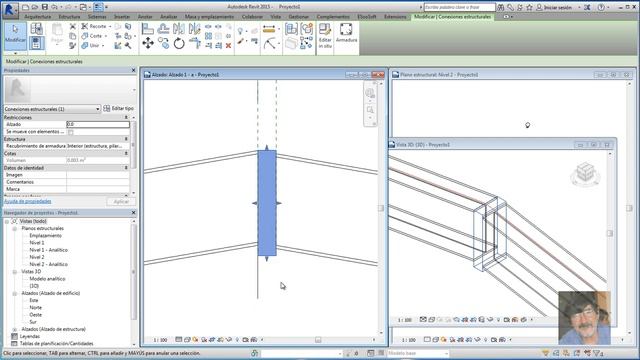
Task: Collapse the Restricciones properties group
Action: point(126,118)
